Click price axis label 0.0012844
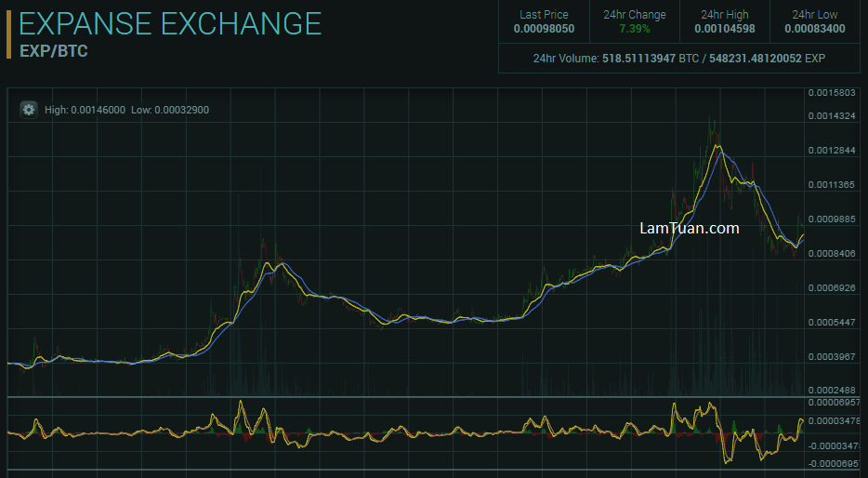Image resolution: width=868 pixels, height=478 pixels. (x=832, y=150)
